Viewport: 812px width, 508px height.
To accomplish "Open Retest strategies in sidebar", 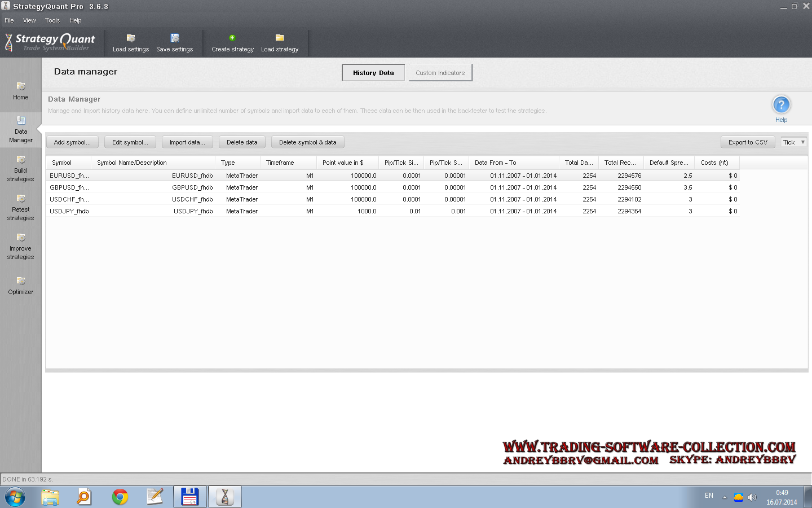I will click(x=21, y=207).
